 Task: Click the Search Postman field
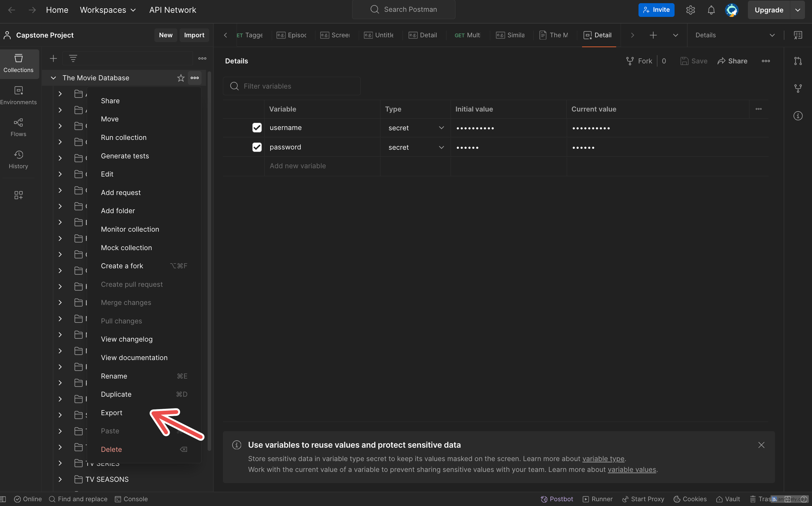tap(403, 9)
